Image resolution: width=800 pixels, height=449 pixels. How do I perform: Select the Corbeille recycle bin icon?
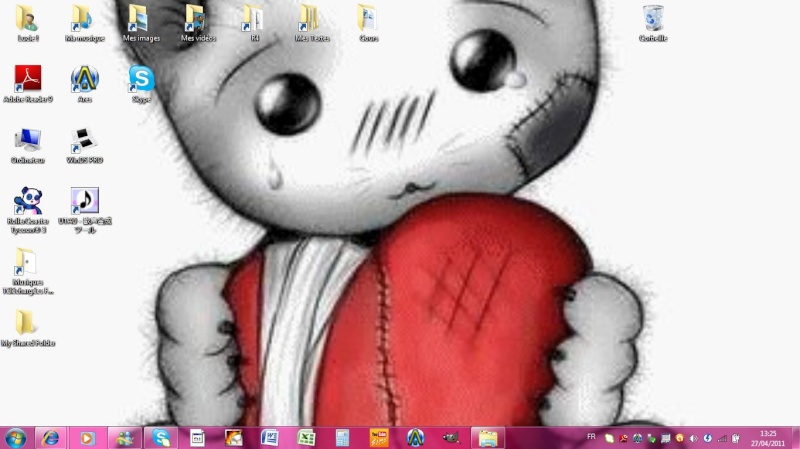[653, 23]
